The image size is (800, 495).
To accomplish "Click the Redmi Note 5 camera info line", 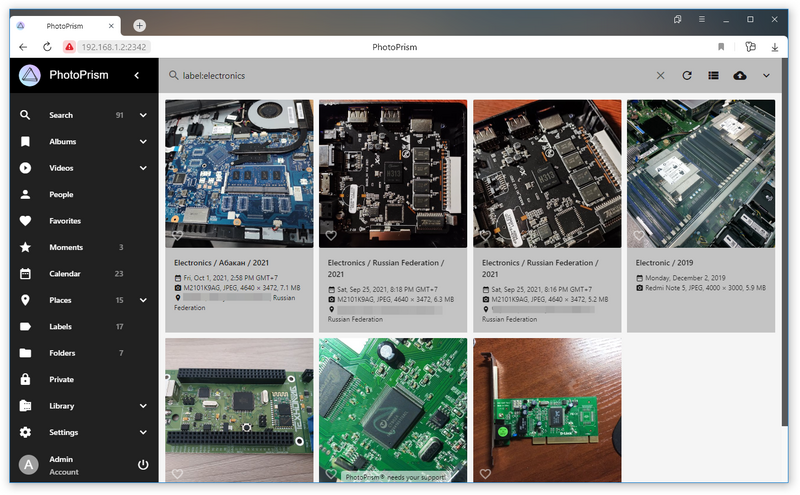I will (x=706, y=288).
